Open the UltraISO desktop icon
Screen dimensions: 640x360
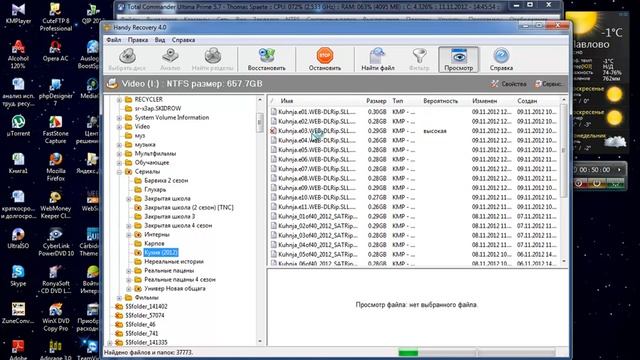pos(18,238)
